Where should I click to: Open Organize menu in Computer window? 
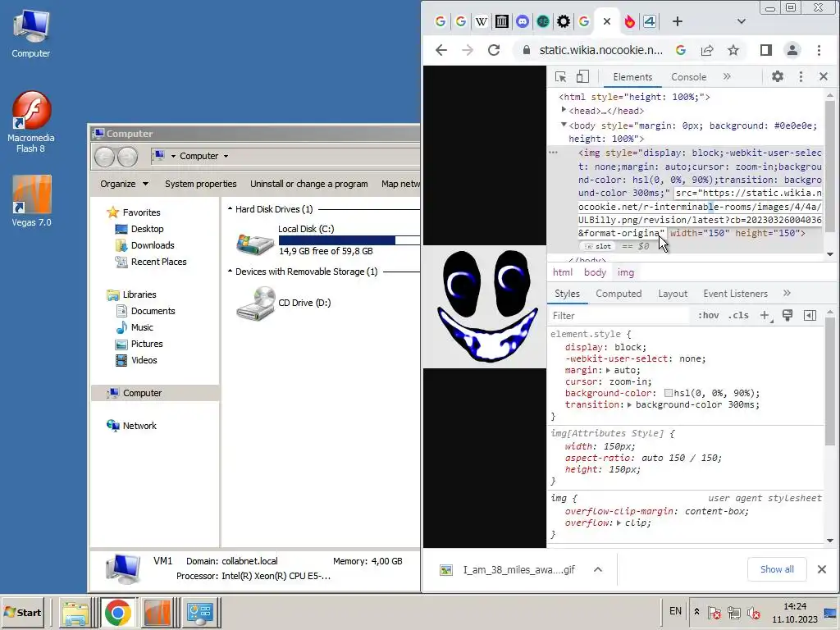click(125, 184)
